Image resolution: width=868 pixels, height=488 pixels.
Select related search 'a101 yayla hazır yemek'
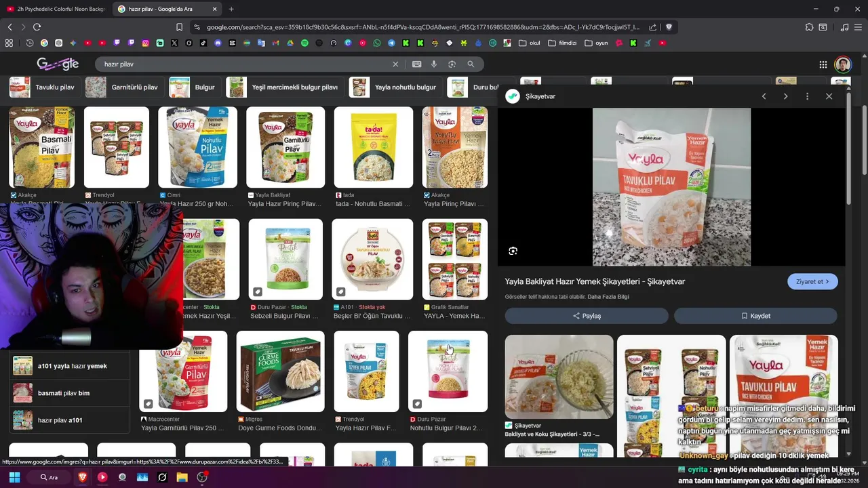pos(69,366)
